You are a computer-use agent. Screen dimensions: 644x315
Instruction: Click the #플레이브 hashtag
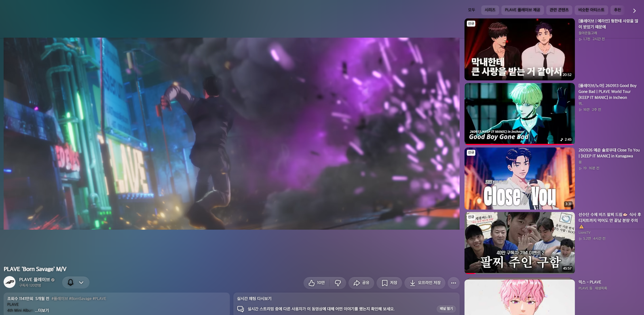pos(60,299)
